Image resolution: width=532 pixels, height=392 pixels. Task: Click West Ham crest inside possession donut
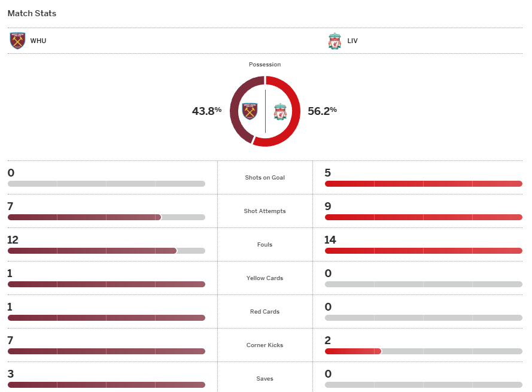pyautogui.click(x=250, y=111)
